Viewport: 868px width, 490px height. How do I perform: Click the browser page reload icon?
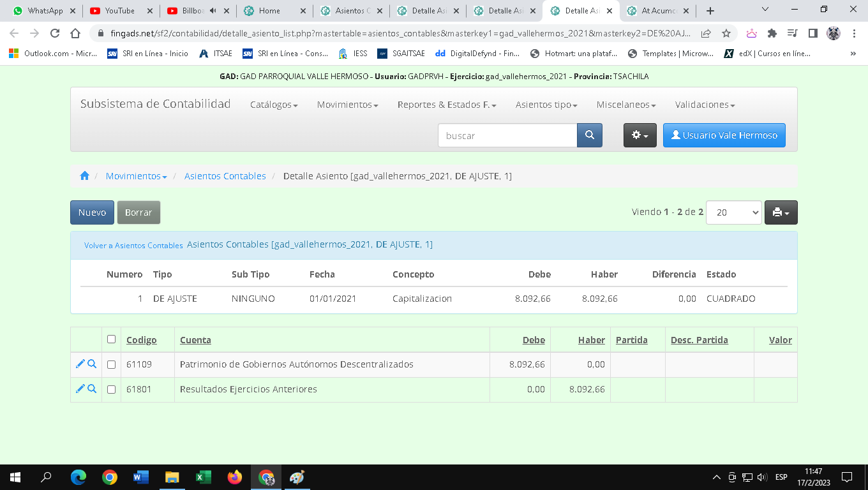tap(55, 34)
